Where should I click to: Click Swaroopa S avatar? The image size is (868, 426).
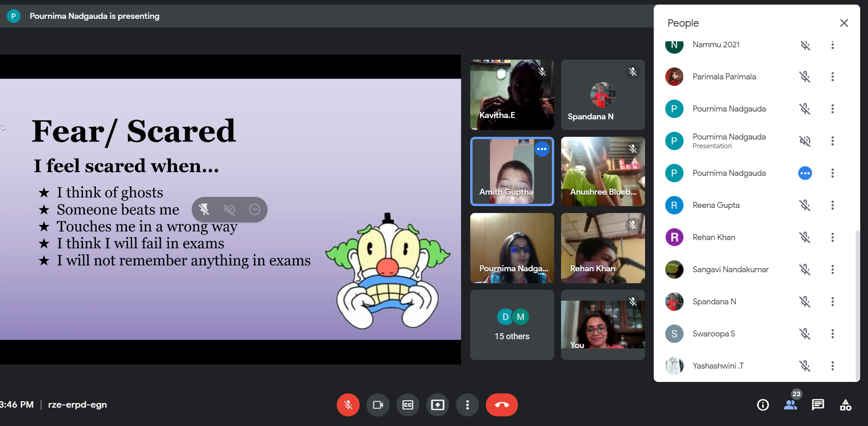(x=674, y=334)
